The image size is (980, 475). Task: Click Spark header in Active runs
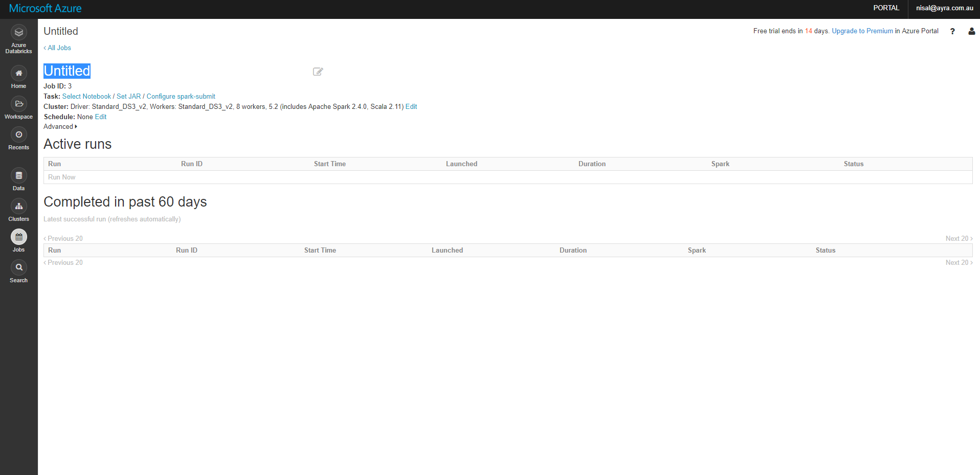[x=720, y=164]
